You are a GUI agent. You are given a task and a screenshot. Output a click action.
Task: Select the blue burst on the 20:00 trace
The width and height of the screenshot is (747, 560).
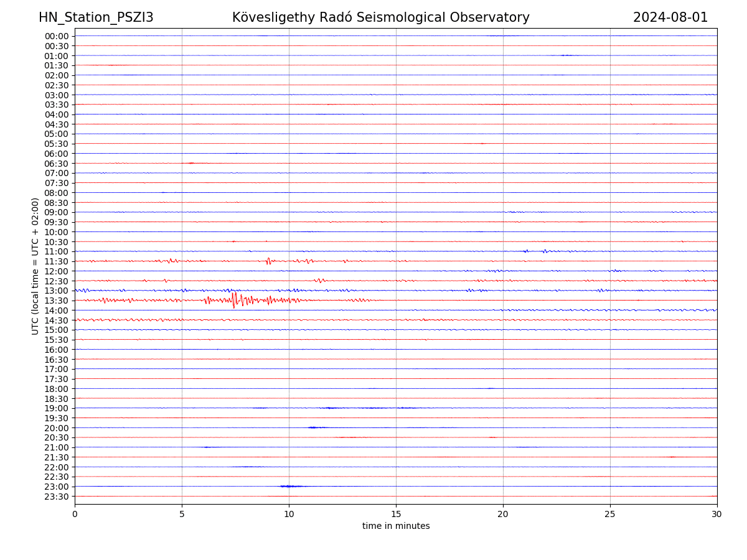(x=315, y=427)
